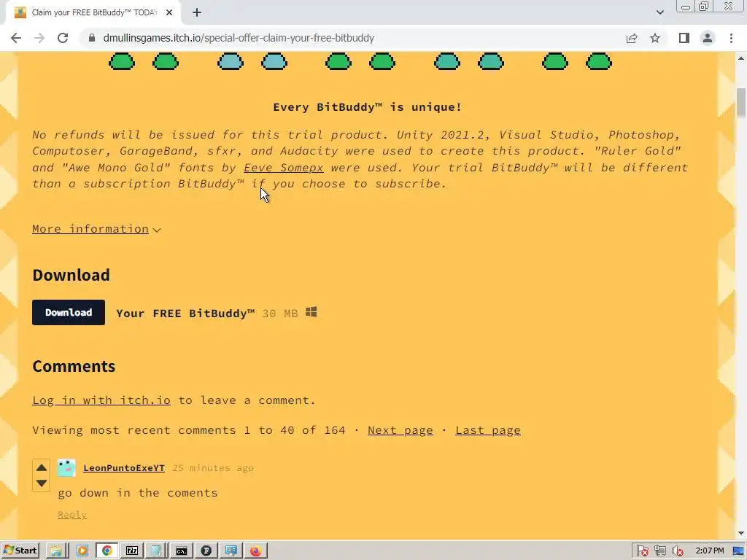This screenshot has width=747, height=560.
Task: Expand the More information section
Action: coord(96,229)
